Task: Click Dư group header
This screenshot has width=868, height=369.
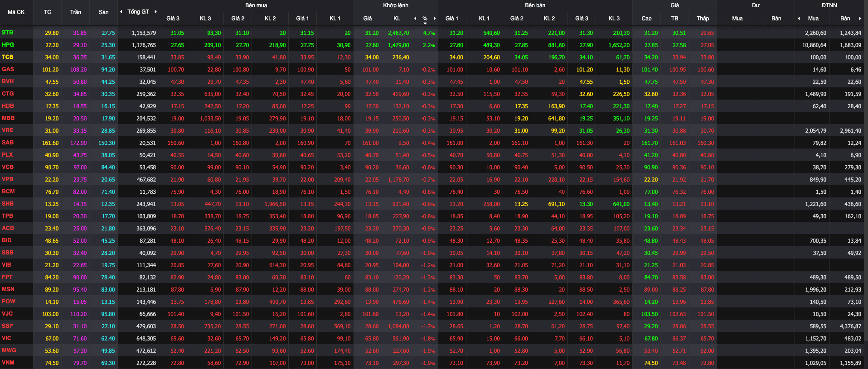Action: pos(756,5)
